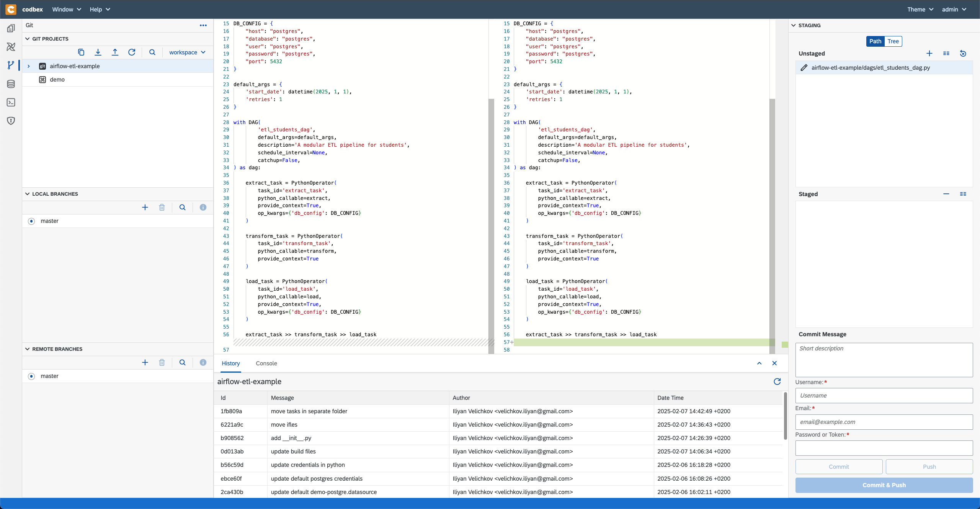Open the Security shield perspective in the sidebar
Image resolution: width=980 pixels, height=509 pixels.
tap(11, 121)
